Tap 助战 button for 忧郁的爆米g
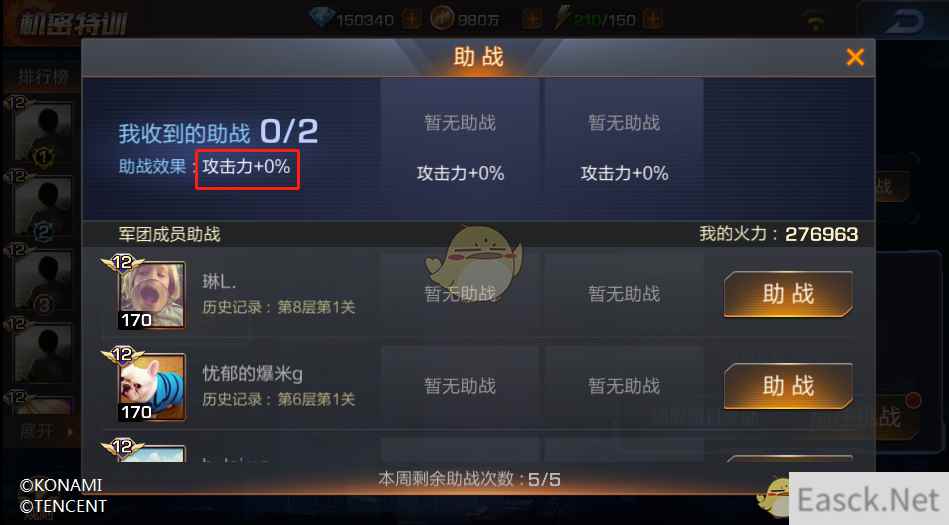Viewport: 949px width, 525px height. (788, 386)
